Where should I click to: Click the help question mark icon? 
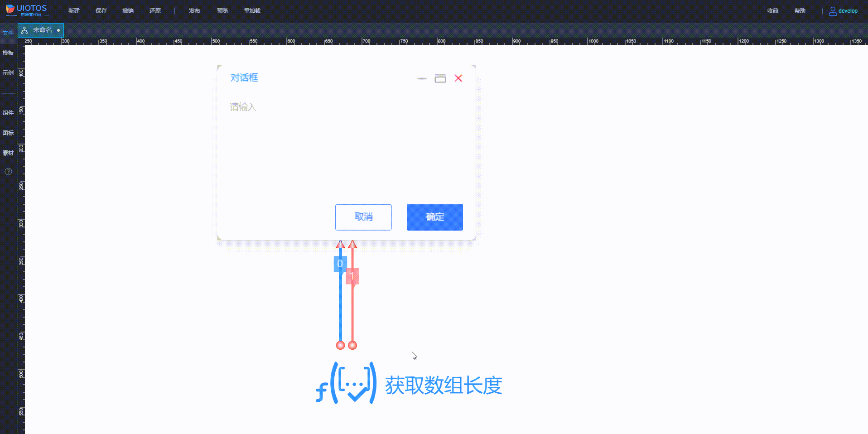(8, 171)
